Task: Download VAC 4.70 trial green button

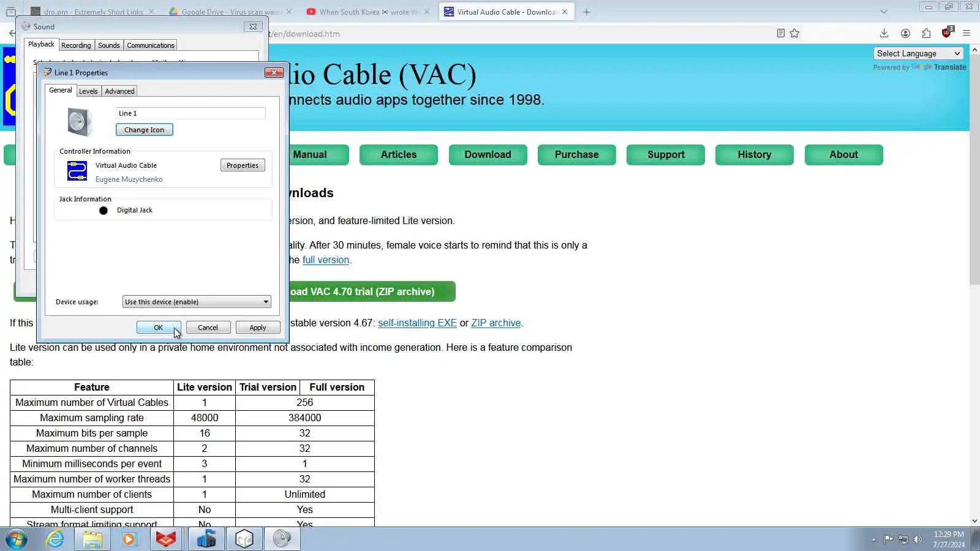Action: [372, 291]
